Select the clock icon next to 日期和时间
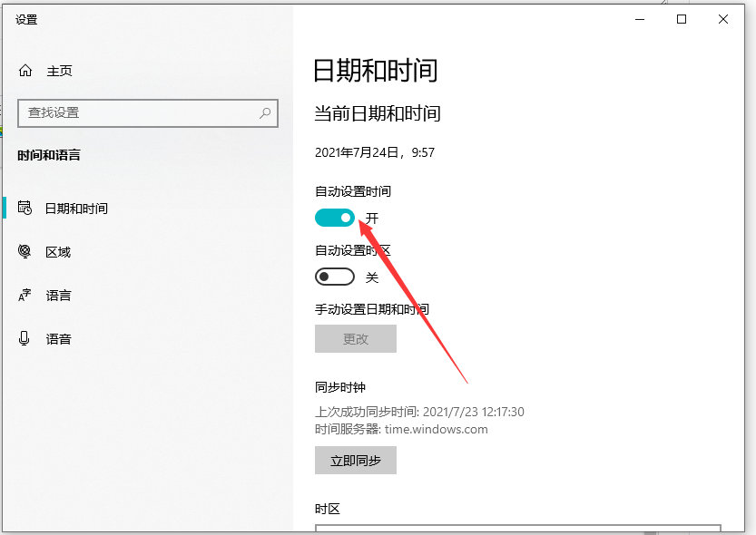Screen dimensions: 756x535 pyautogui.click(x=25, y=208)
